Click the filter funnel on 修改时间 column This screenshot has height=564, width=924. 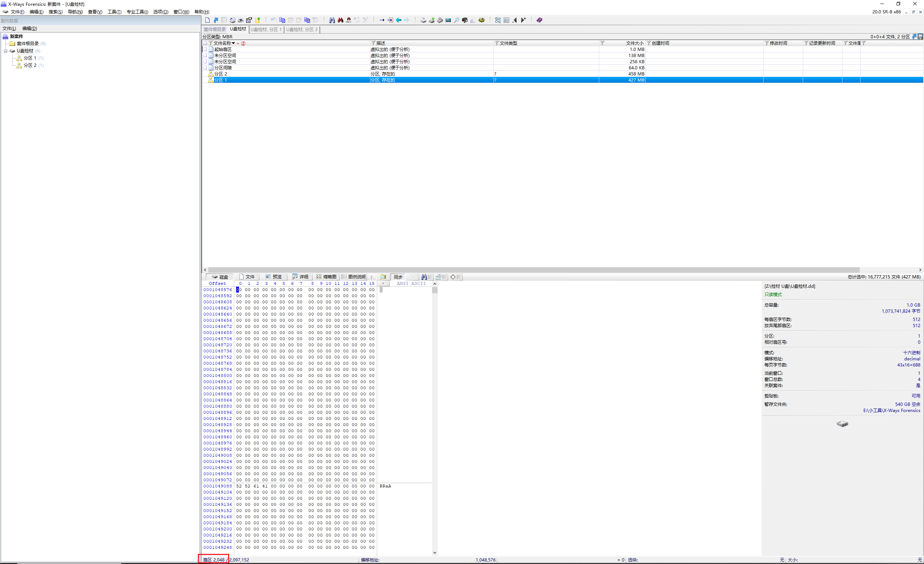[767, 43]
